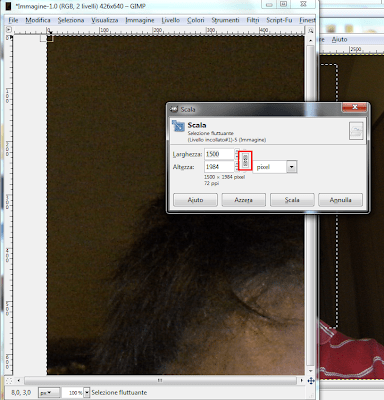The width and height of the screenshot is (384, 400).
Task: Click the 72 ppi resolution text
Action: pos(211,183)
